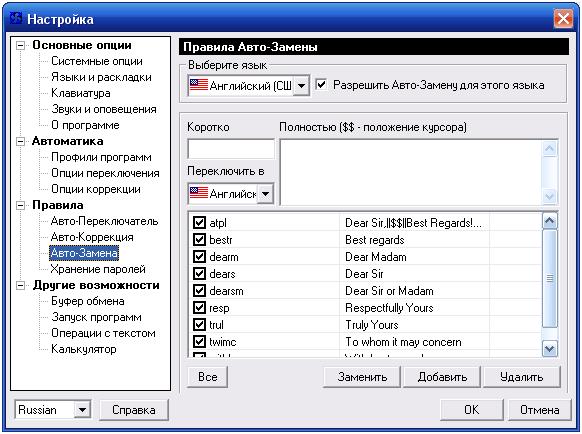Open the Russian interface language dropdown
This screenshot has height=434, width=582.
[82, 410]
